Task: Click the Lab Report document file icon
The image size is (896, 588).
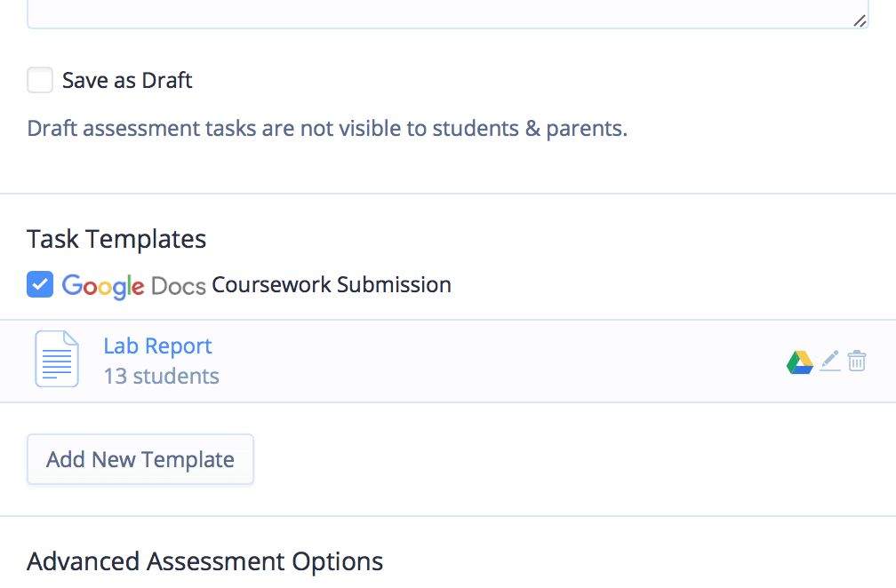Action: 57,359
